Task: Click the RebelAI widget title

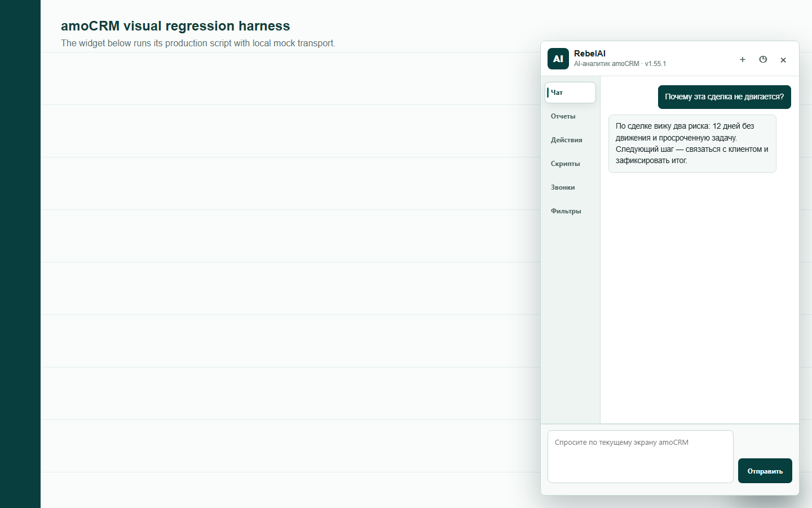Action: coord(590,53)
